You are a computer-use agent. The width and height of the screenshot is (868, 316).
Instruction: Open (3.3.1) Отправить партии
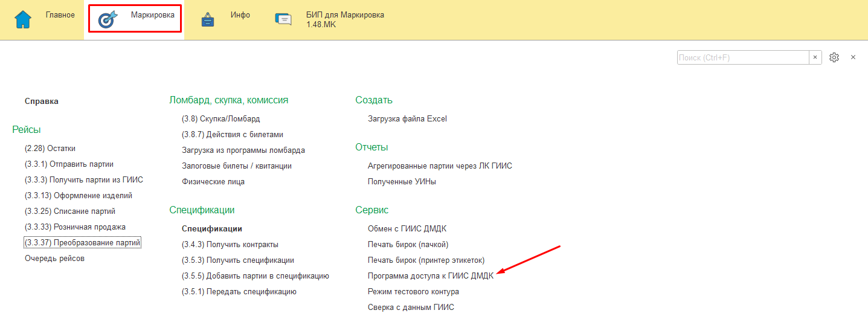[69, 164]
